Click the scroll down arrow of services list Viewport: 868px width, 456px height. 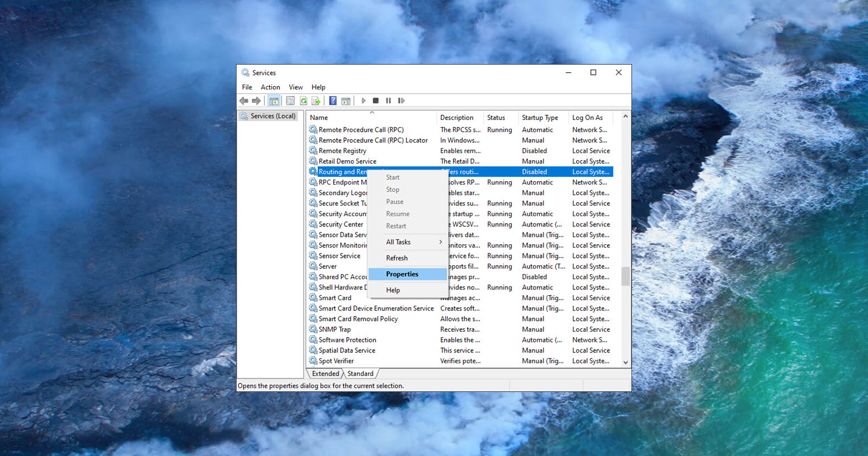click(x=626, y=363)
